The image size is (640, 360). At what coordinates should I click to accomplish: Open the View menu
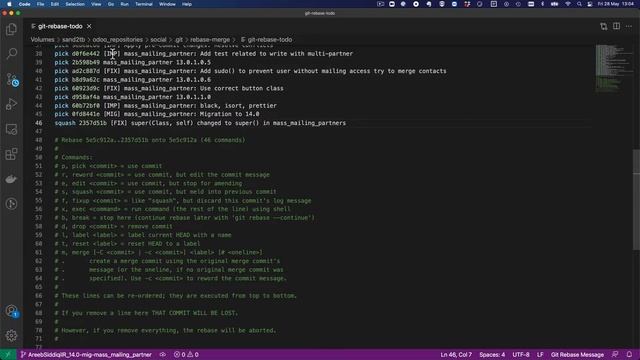pos(96,4)
